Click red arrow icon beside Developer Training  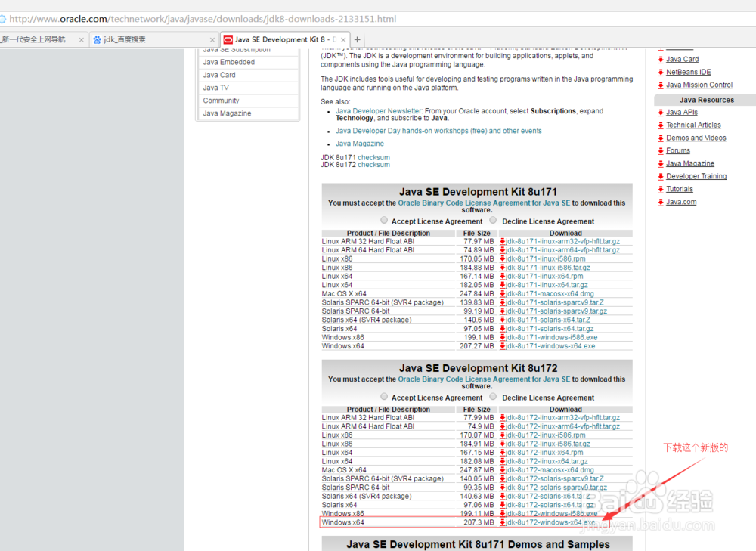point(661,176)
